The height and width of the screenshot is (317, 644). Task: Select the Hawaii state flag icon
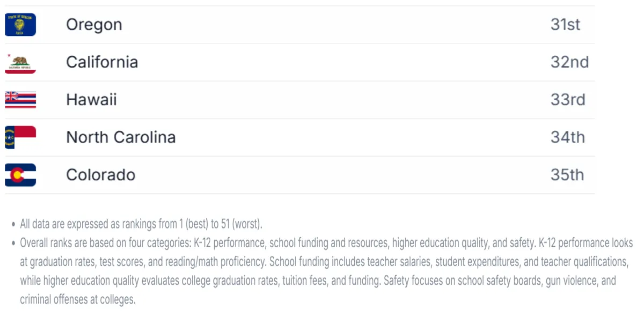pyautogui.click(x=20, y=100)
